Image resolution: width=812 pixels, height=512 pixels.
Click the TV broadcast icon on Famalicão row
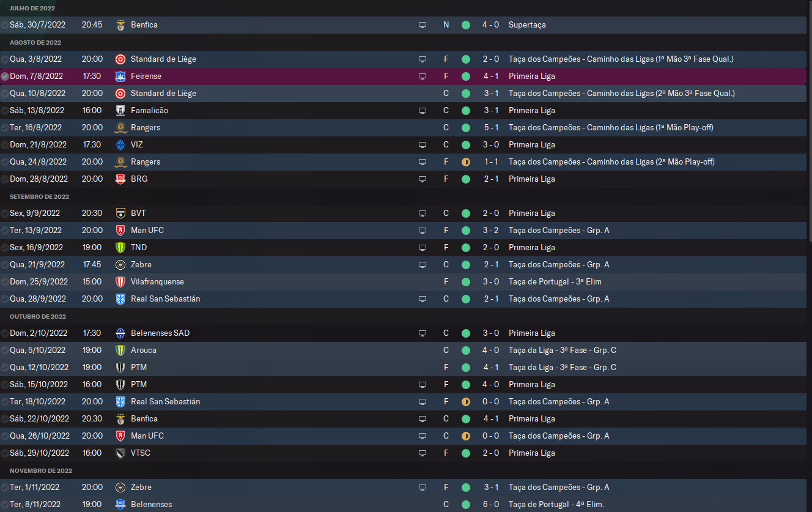[422, 111]
